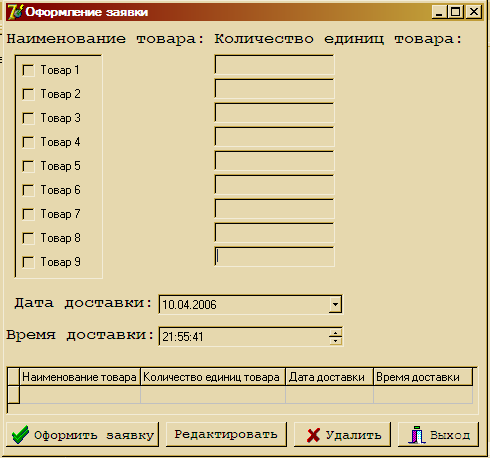Click the door icon on Выход

(417, 435)
